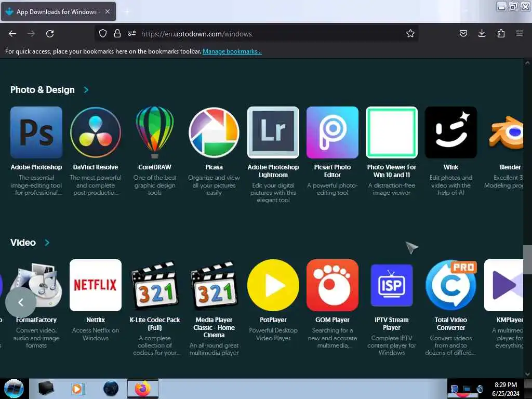Select the Picsart Photo Editor icon

[332, 132]
